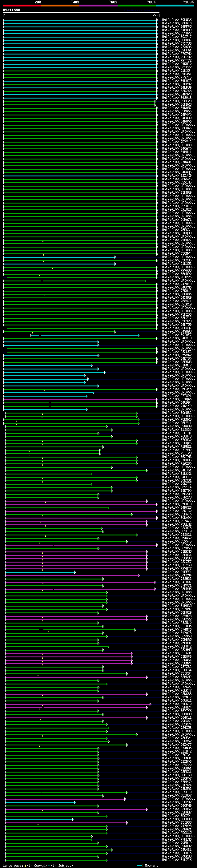Click the cyan ~100% identity legend segment

click(x=175, y=6)
